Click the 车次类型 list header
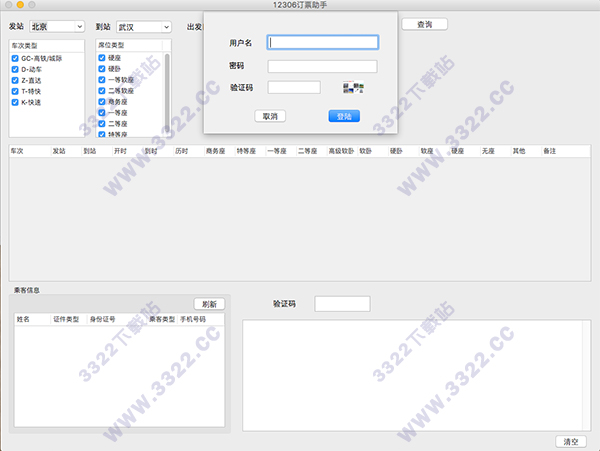Image resolution: width=600 pixels, height=451 pixels. [47, 46]
